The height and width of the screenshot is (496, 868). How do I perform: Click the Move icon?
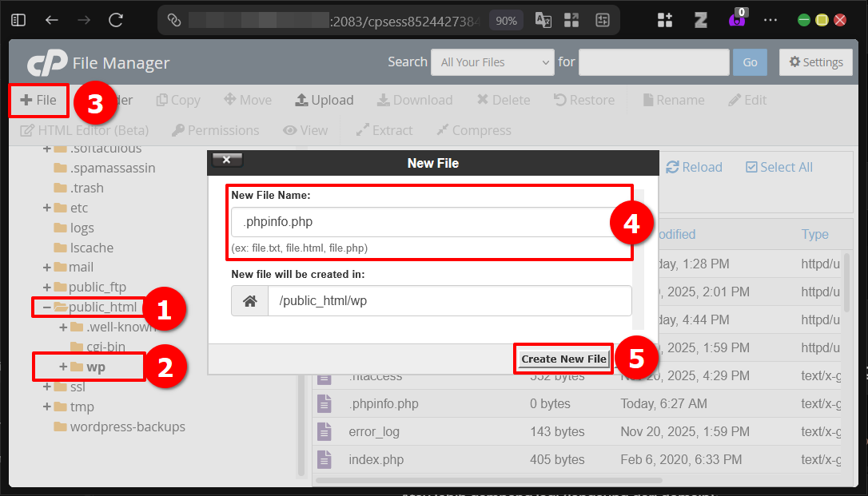coord(248,100)
